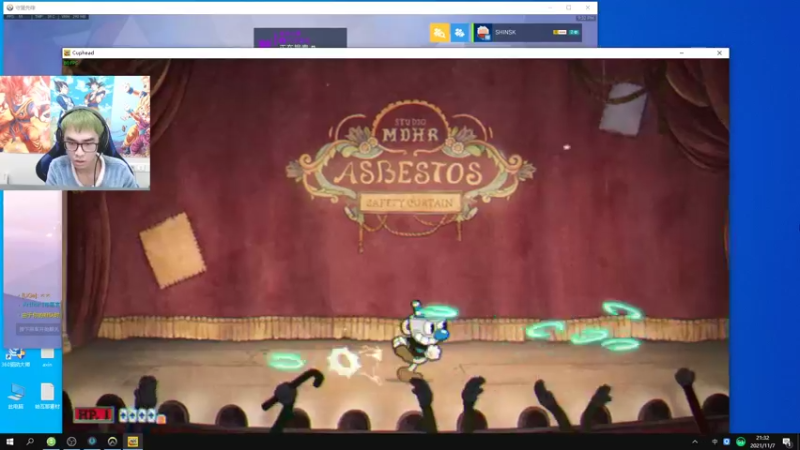
Task: Click the HP. 1 health indicator
Action: [x=93, y=414]
